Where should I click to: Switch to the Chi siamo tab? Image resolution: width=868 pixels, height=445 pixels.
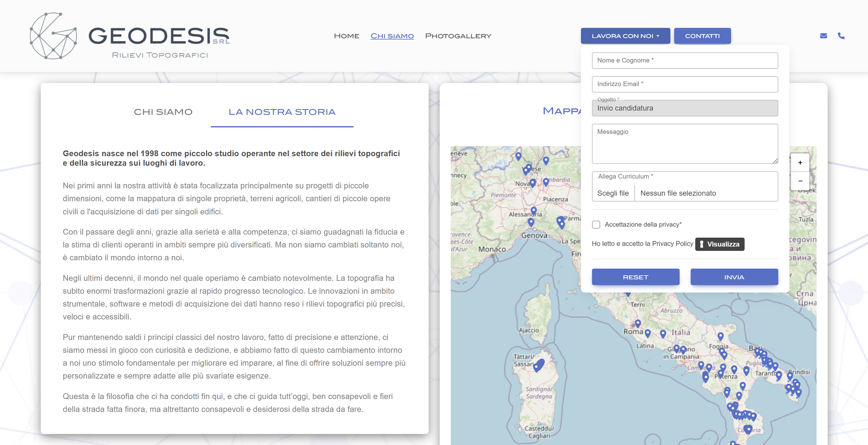(x=163, y=112)
